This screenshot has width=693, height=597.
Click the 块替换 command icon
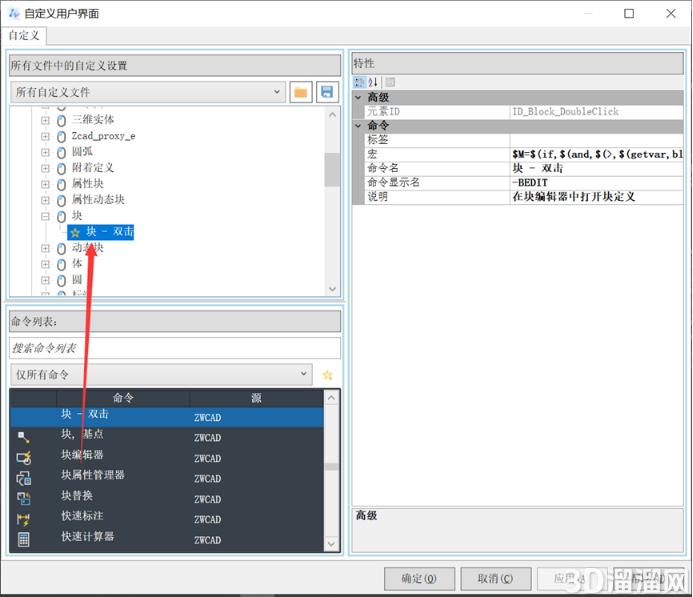pyautogui.click(x=23, y=498)
